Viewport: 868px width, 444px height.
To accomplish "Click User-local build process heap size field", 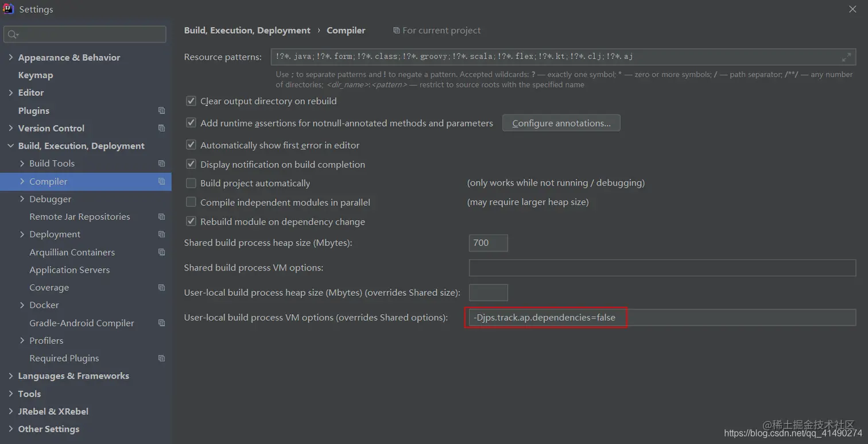I will point(489,292).
